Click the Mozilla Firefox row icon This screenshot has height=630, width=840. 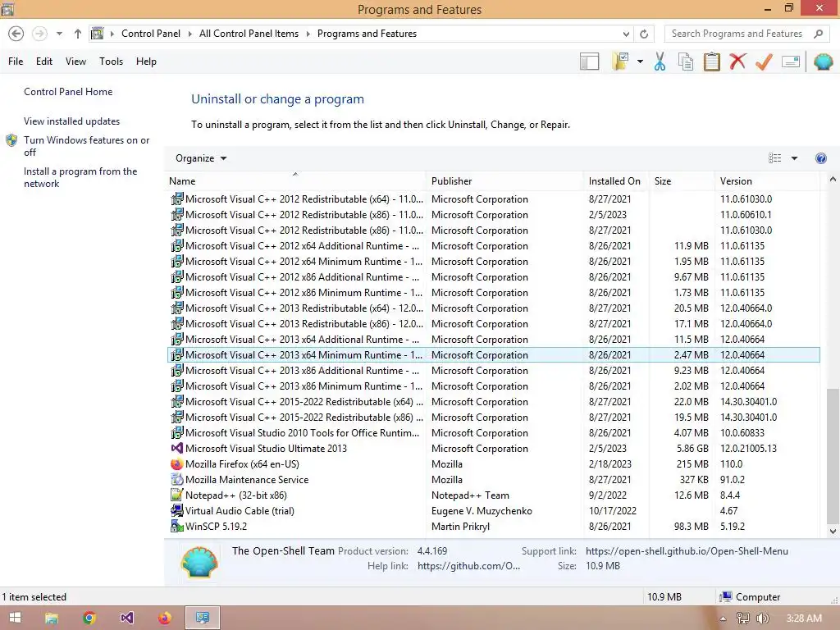point(177,464)
